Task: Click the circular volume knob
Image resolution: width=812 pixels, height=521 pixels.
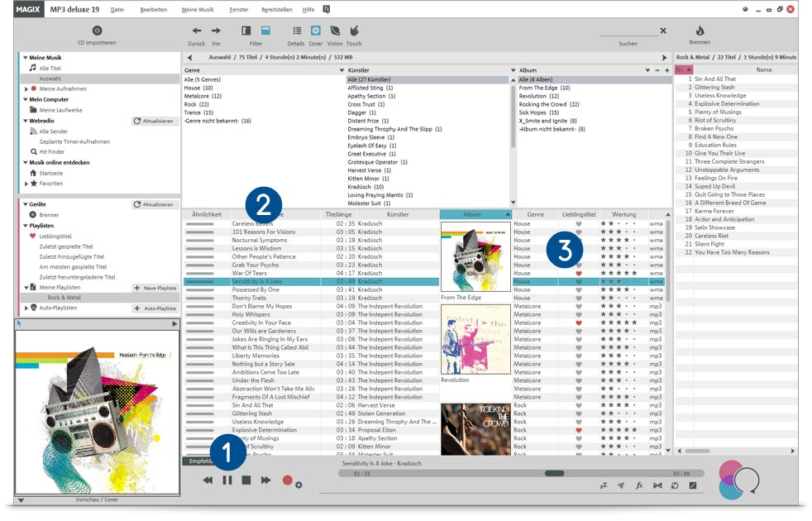Action: (745, 480)
